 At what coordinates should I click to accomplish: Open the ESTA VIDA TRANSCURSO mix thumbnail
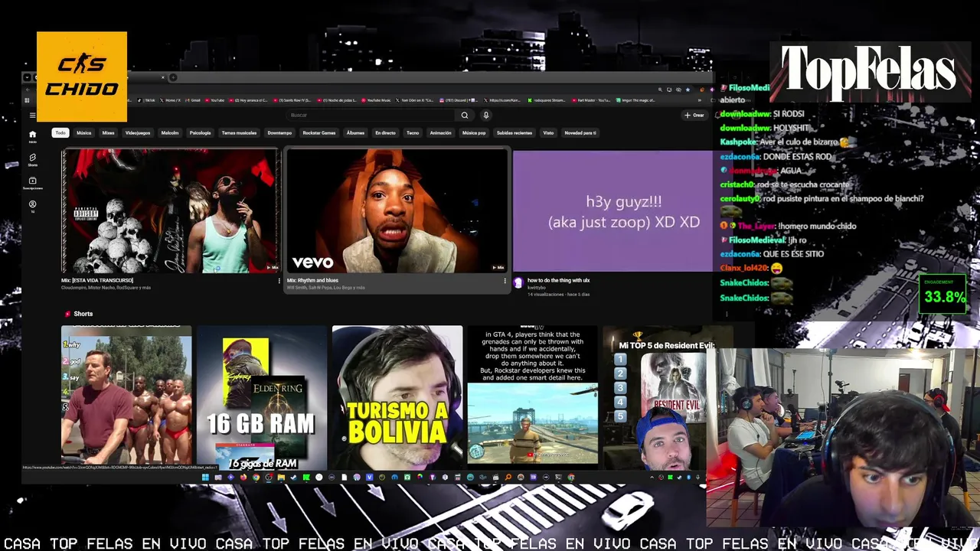coord(170,210)
